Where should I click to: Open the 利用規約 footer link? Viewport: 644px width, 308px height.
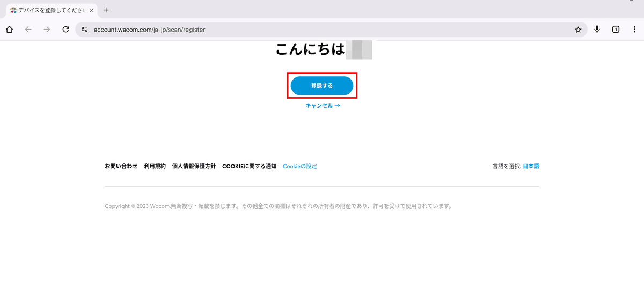155,167
